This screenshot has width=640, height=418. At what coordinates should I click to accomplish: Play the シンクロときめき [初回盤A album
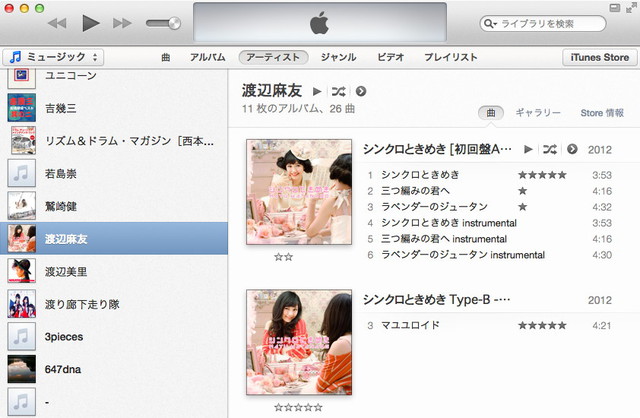[528, 149]
